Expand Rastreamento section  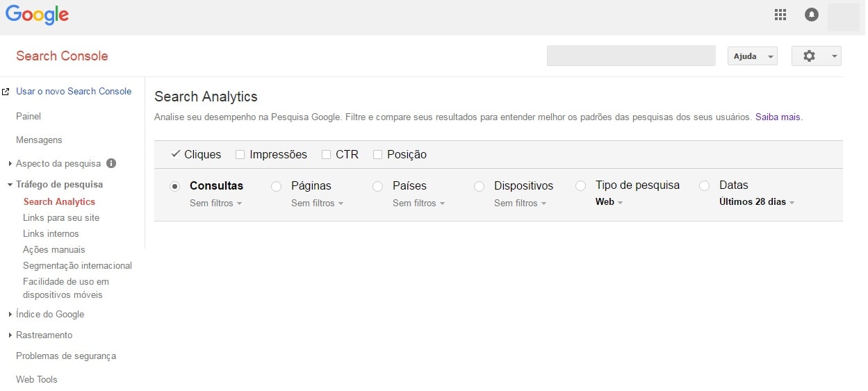(10, 335)
